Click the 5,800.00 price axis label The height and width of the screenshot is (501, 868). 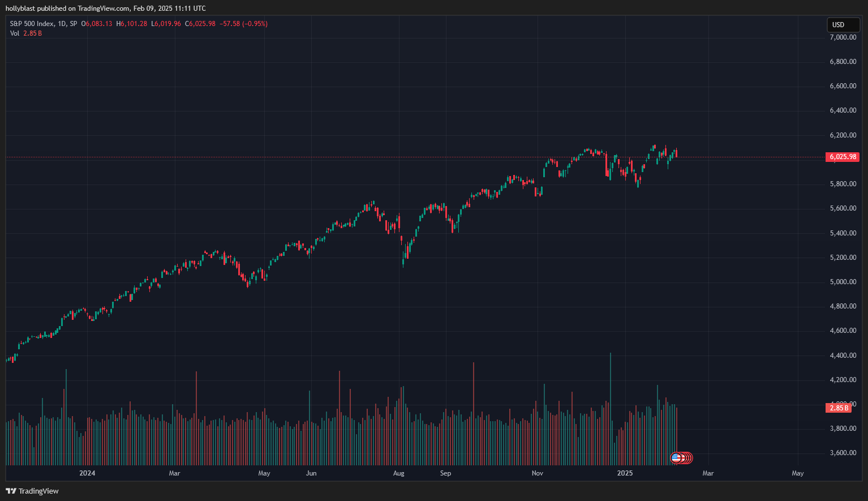(843, 184)
